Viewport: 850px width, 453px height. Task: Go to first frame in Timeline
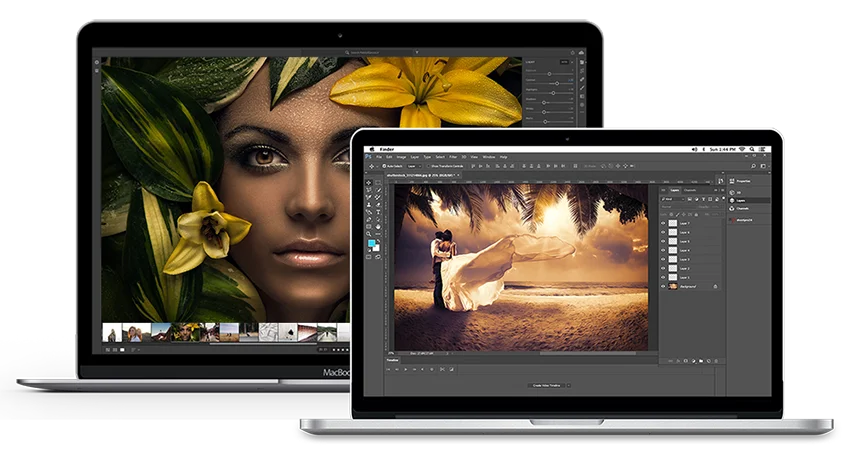[389, 369]
